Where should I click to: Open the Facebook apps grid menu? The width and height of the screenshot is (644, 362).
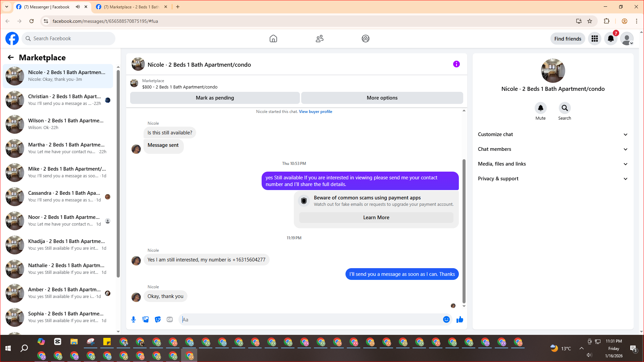(x=595, y=39)
